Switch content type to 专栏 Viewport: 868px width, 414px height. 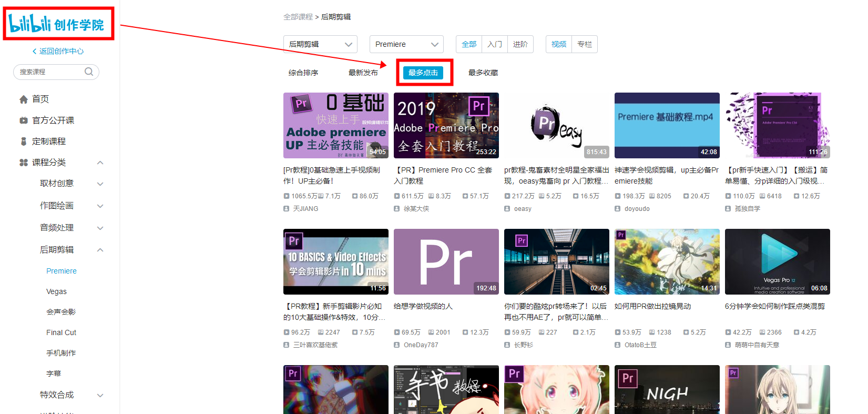[x=585, y=44]
